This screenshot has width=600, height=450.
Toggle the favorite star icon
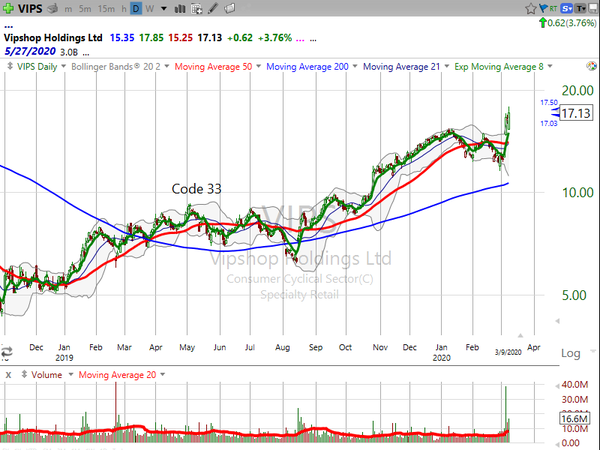click(x=530, y=8)
